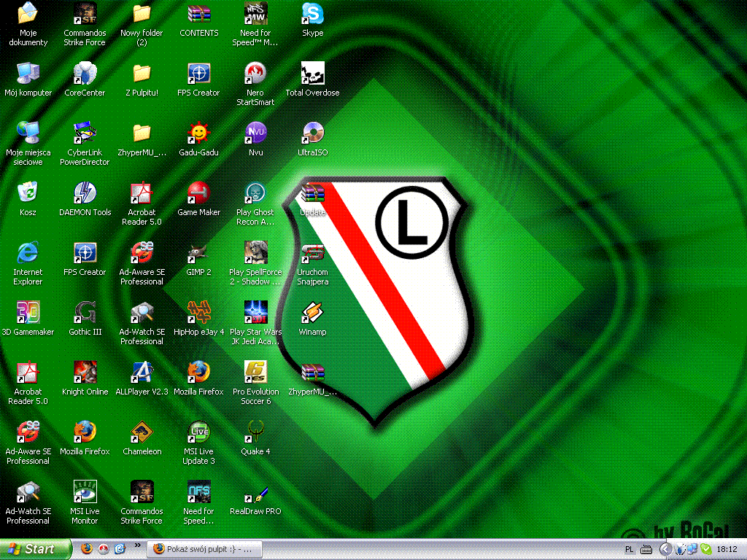Select the Total Overdose game shortcut
747x560 pixels.
[x=313, y=74]
